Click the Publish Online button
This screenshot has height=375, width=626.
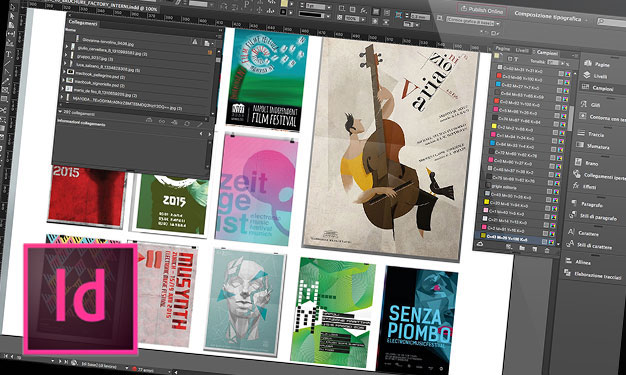[x=483, y=9]
